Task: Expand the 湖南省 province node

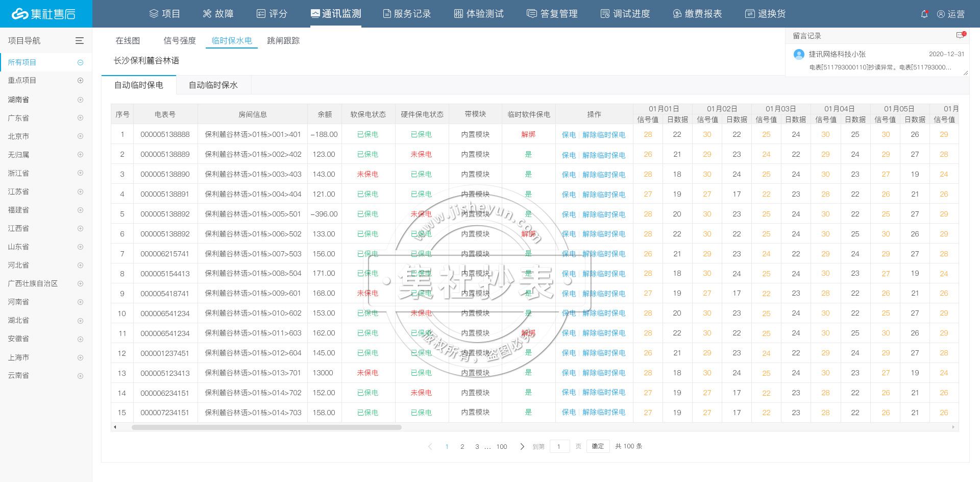Action: tap(80, 99)
